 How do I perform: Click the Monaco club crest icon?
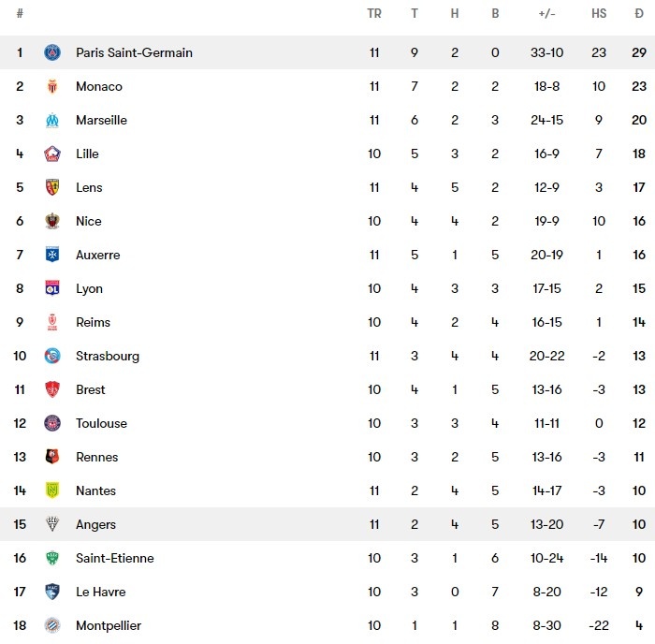click(52, 86)
